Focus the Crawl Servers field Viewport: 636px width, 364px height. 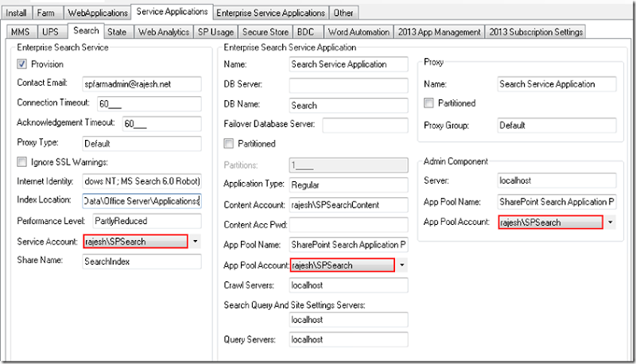348,285
